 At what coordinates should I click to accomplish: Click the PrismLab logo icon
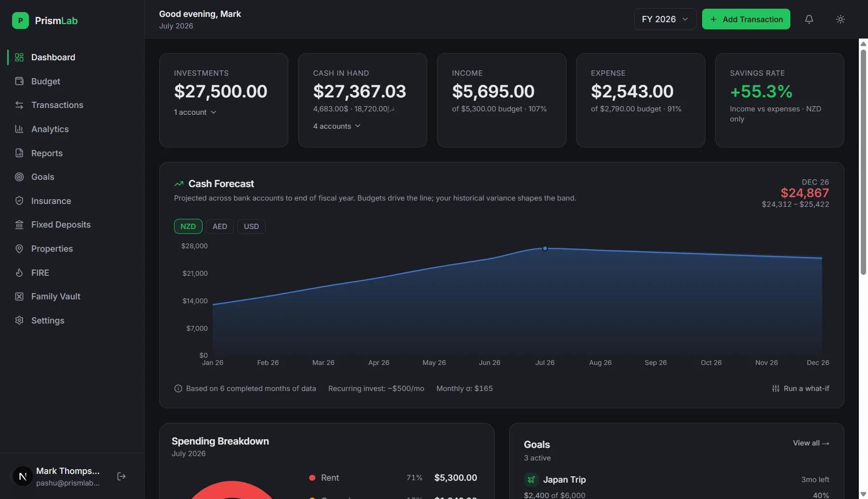coord(20,21)
